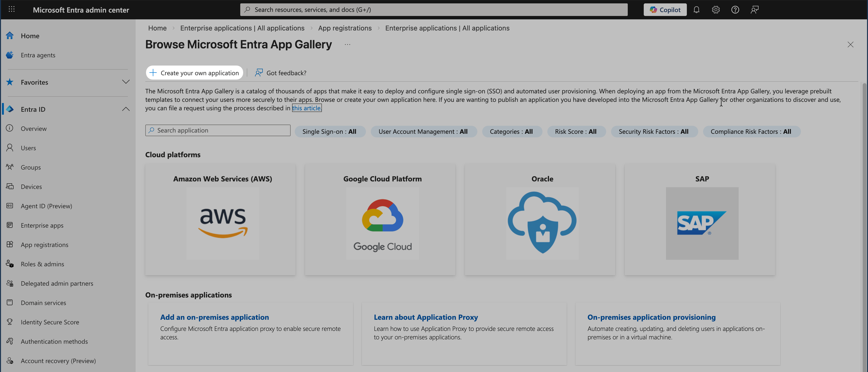This screenshot has height=372, width=868.
Task: Click the Delegated admin partners icon
Action: [10, 283]
